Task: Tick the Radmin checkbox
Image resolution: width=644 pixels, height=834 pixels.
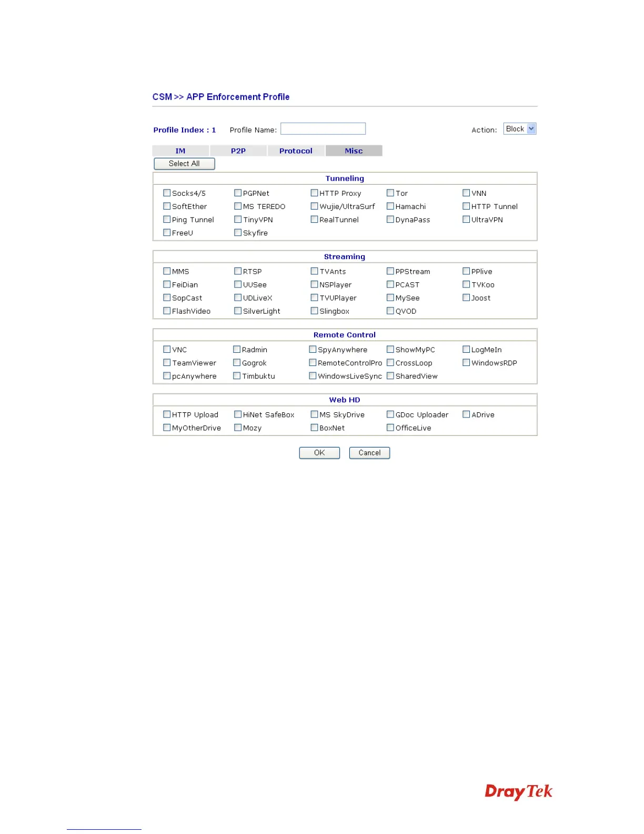Action: (x=237, y=349)
